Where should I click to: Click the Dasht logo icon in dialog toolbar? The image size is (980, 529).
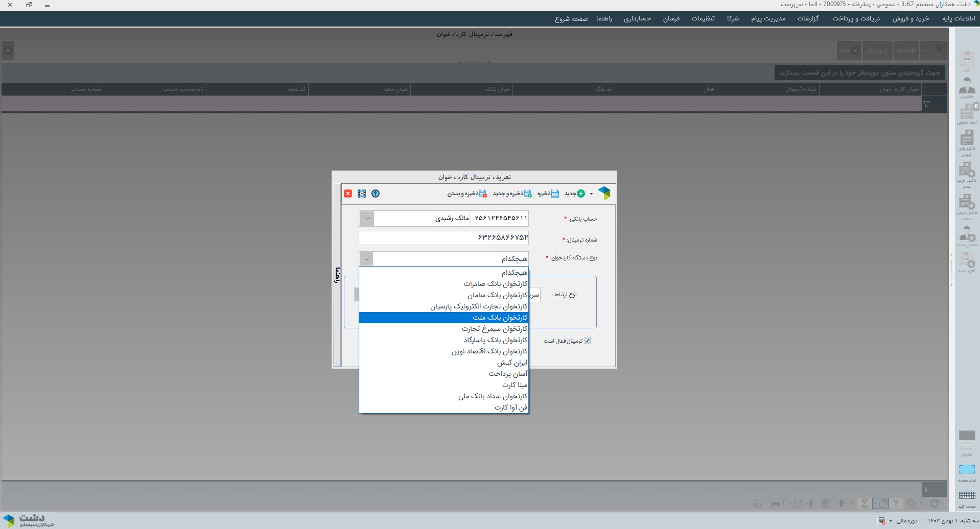tap(604, 193)
